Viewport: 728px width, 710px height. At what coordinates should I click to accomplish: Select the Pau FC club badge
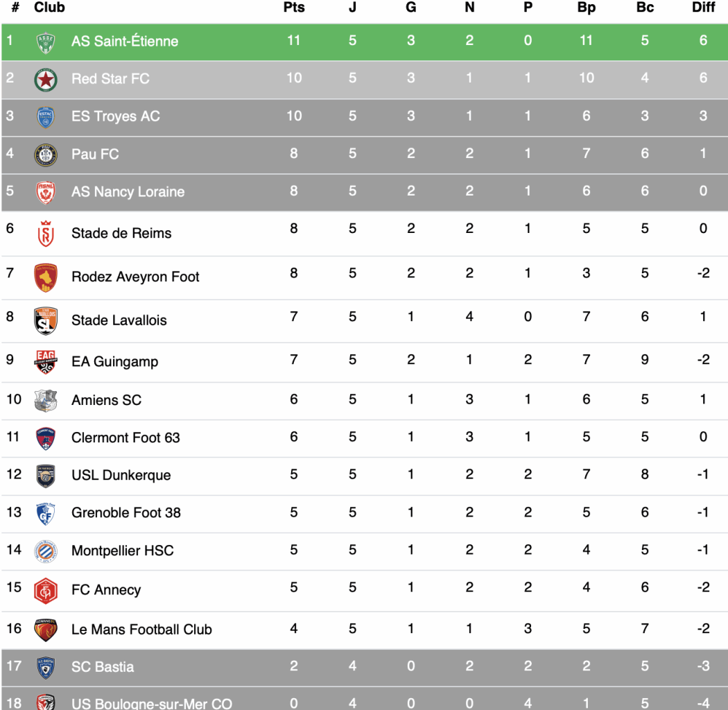point(46,155)
